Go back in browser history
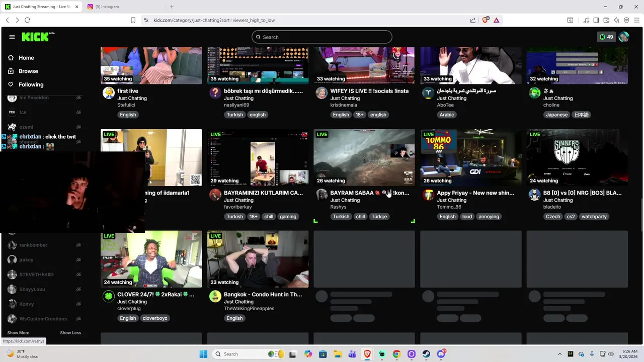Viewport: 644px width, 362px height. (x=7, y=20)
